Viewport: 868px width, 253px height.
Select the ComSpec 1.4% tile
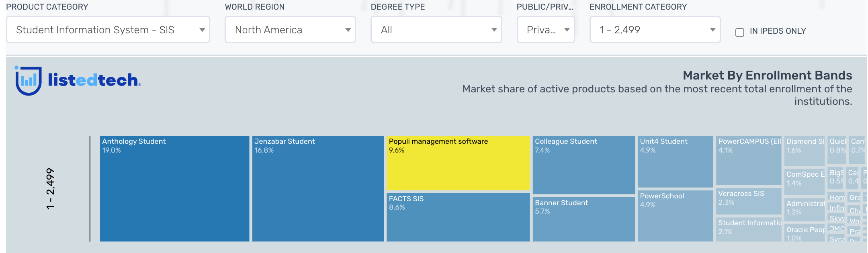click(x=804, y=182)
